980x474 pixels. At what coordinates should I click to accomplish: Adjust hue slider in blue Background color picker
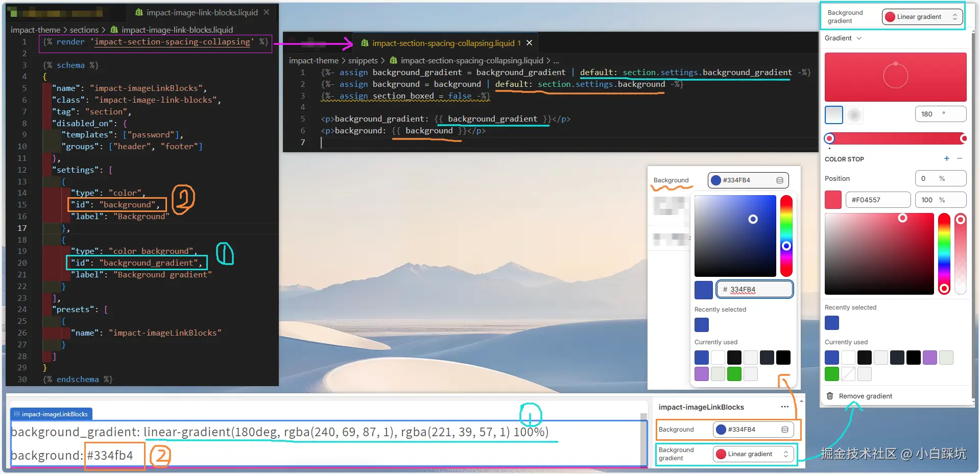[786, 236]
